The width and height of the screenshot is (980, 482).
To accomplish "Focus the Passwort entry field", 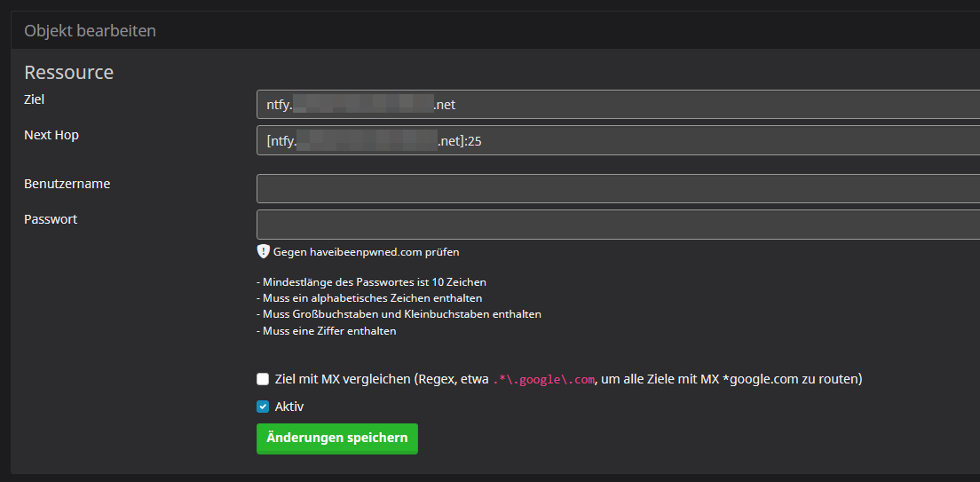I will (612, 225).
